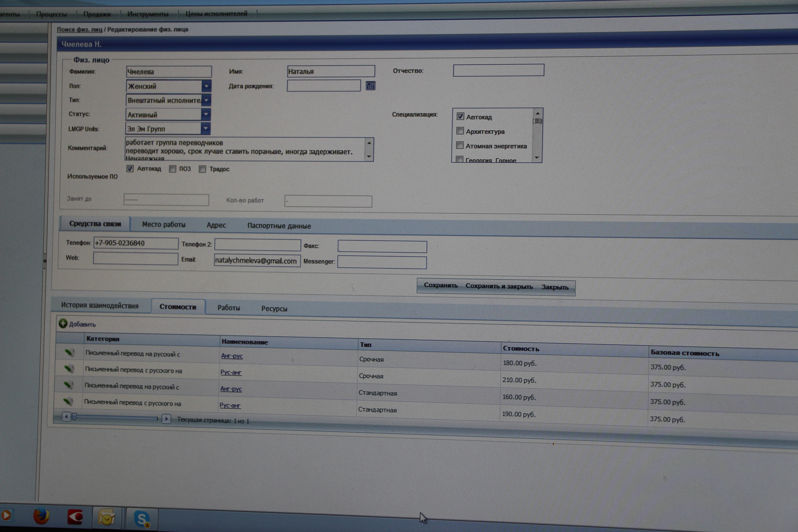Click edit icon for first Анг-рус row
Screen dimensions: 798x532
click(x=69, y=353)
